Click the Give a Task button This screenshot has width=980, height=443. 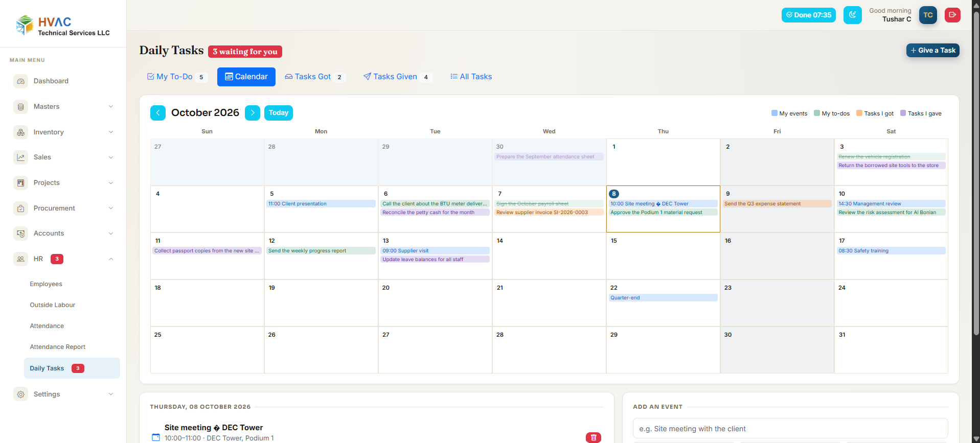point(932,51)
